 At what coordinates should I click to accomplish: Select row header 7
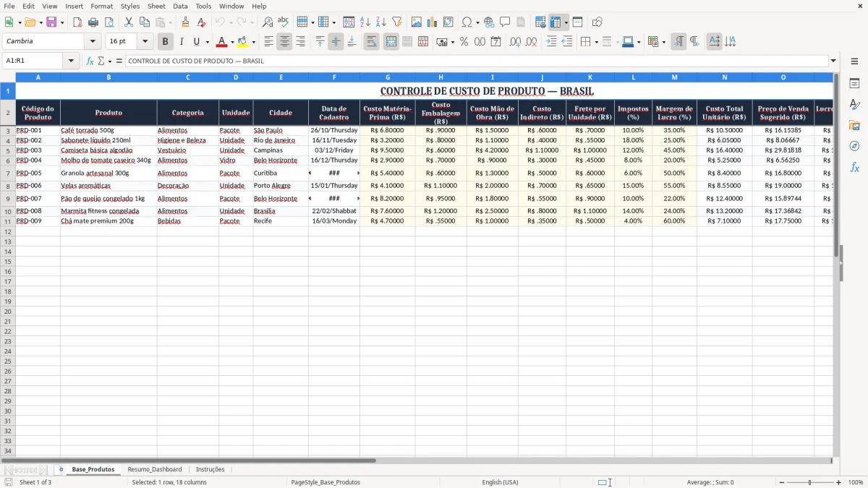coord(8,174)
